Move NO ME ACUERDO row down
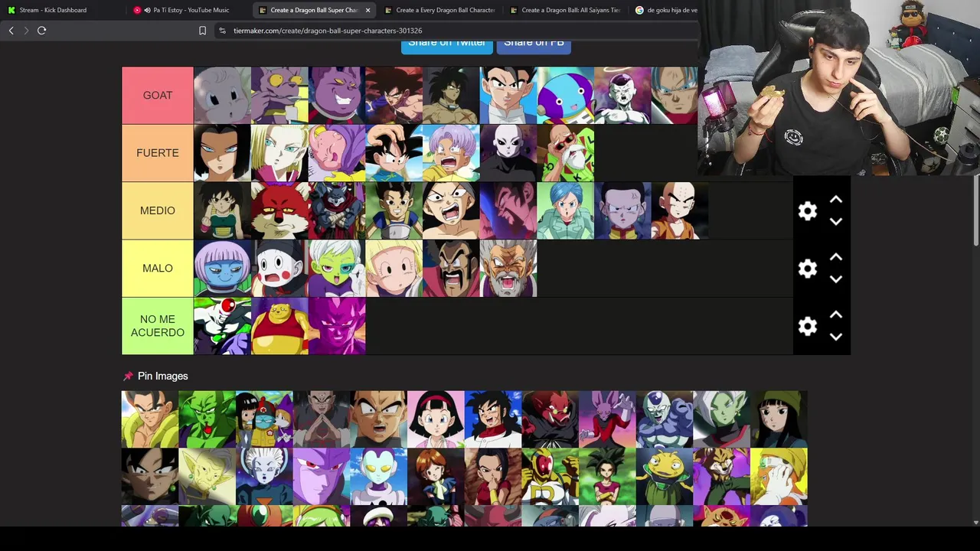Viewport: 980px width, 551px height. point(836,337)
